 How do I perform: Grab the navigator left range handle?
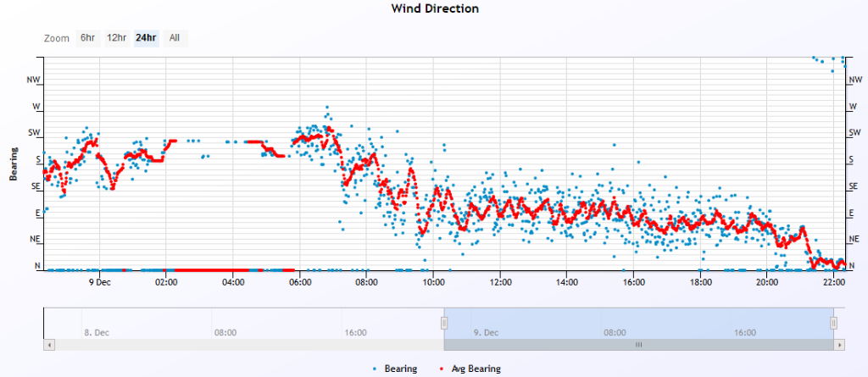[x=444, y=323]
